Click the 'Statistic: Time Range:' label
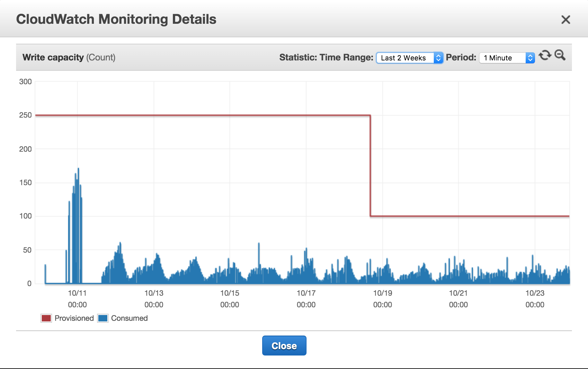The width and height of the screenshot is (588, 369). (x=326, y=57)
